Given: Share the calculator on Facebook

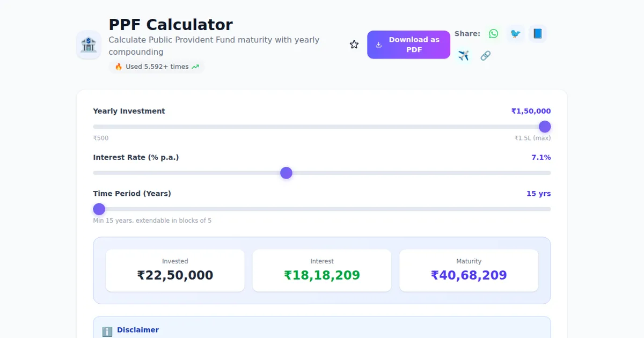Looking at the screenshot, I should click(x=538, y=33).
